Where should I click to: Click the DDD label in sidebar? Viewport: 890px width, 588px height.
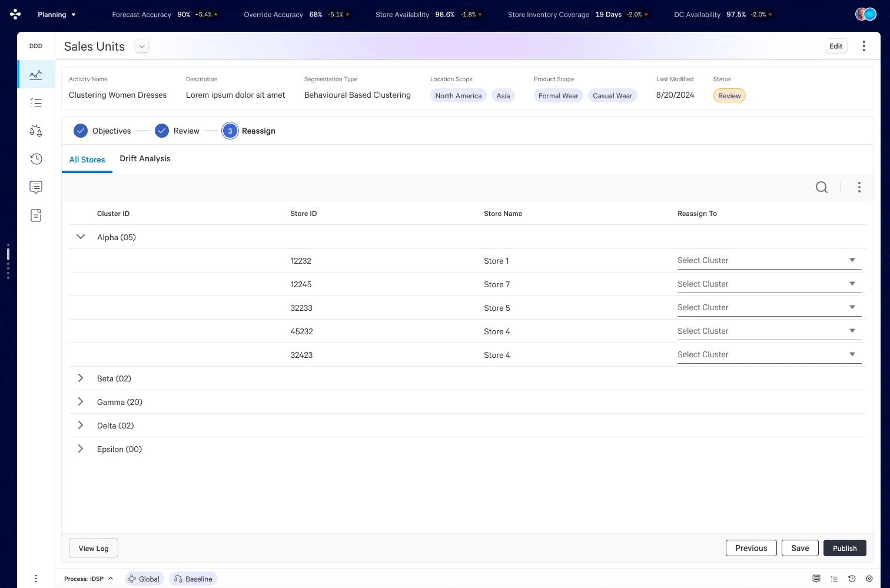click(36, 46)
